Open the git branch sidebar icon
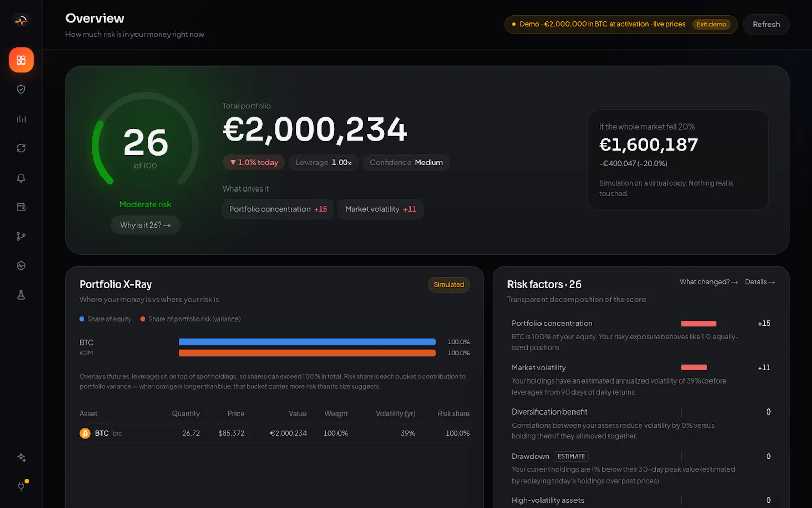Viewport: 812px width, 508px height. (21, 236)
